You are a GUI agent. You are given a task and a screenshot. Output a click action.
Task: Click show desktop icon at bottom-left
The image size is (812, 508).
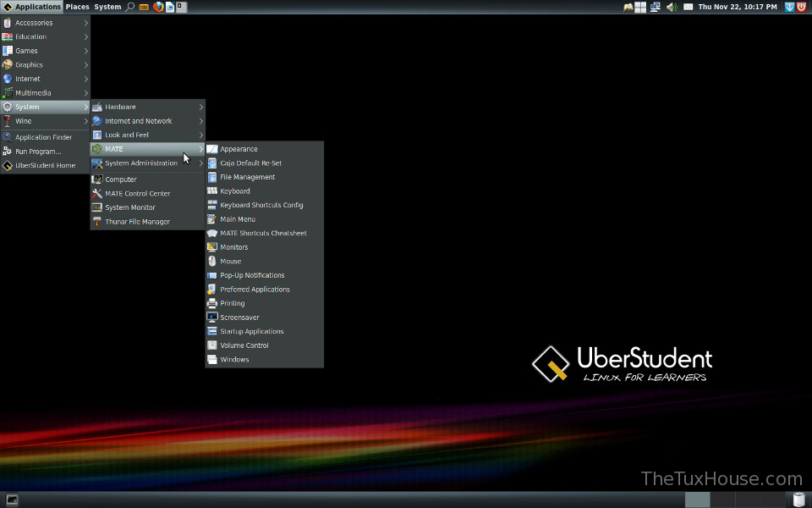coord(12,500)
